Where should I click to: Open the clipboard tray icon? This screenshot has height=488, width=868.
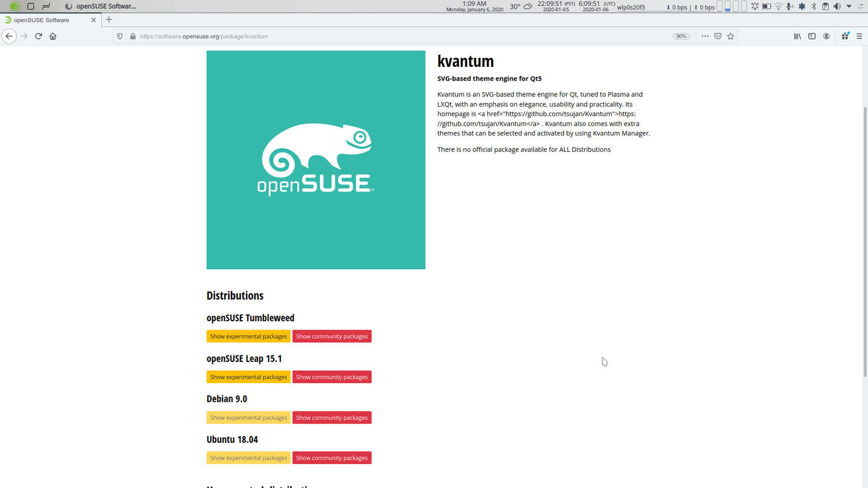coord(825,6)
